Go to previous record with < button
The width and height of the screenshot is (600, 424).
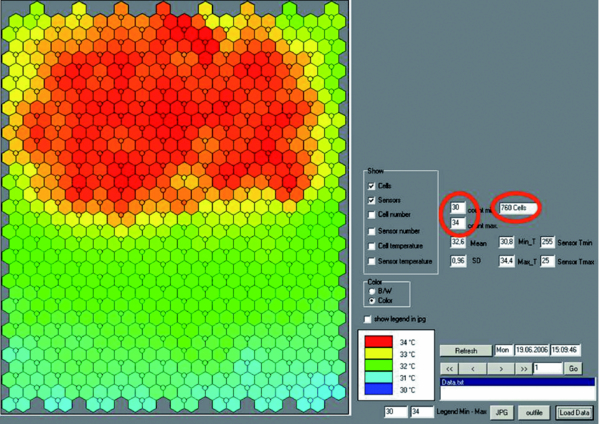(473, 369)
